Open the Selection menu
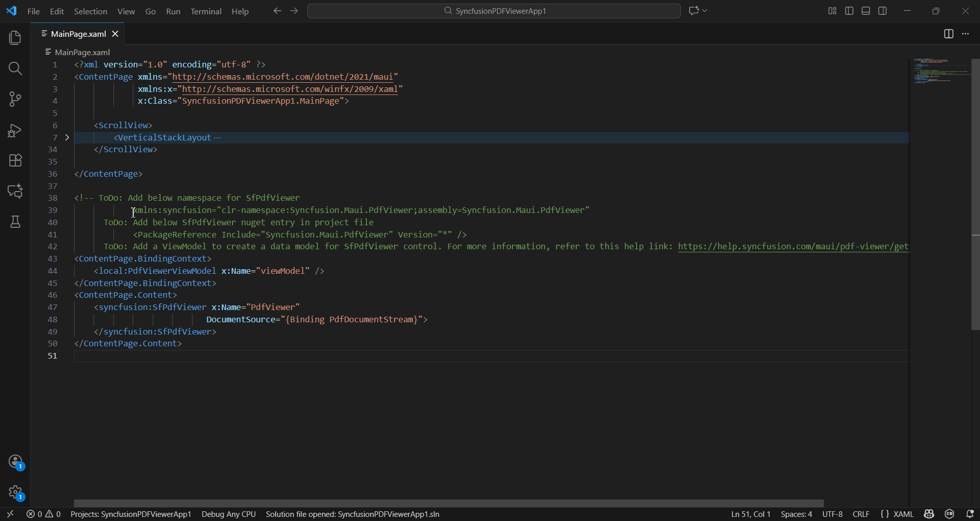The image size is (980, 521). [90, 11]
